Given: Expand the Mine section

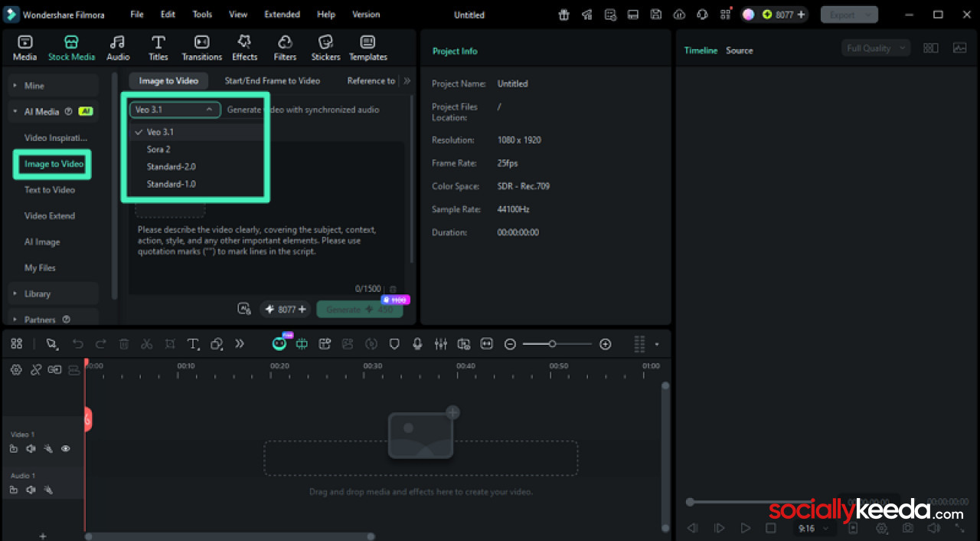Looking at the screenshot, I should click(54, 85).
